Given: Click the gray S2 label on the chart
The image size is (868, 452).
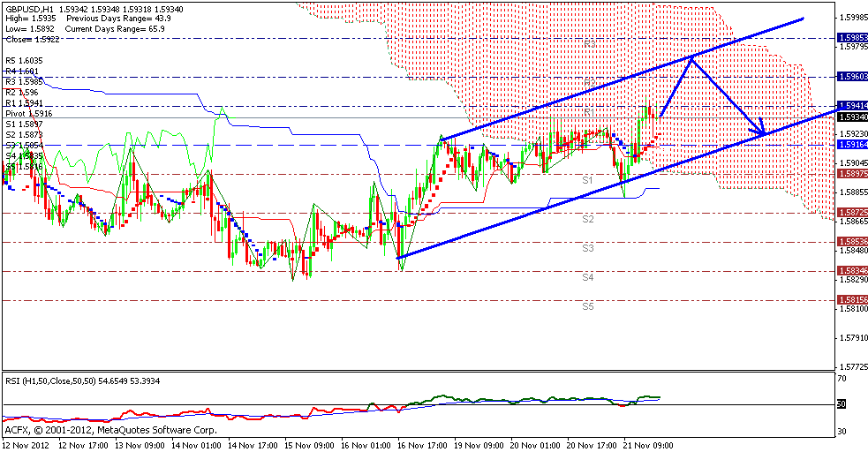Looking at the screenshot, I should tap(588, 219).
